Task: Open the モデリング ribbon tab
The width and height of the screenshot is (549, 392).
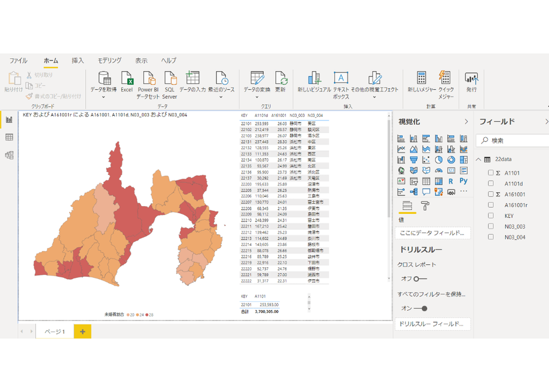Action: tap(109, 61)
